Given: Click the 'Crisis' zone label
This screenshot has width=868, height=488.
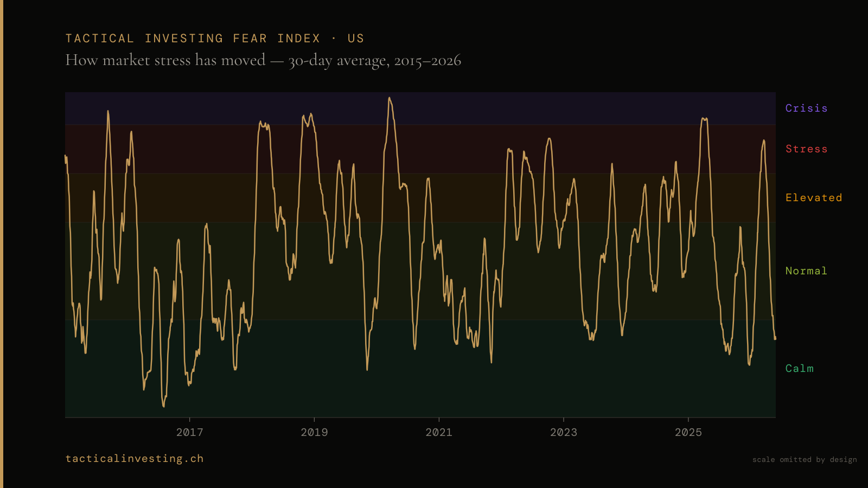Looking at the screenshot, I should (x=806, y=108).
